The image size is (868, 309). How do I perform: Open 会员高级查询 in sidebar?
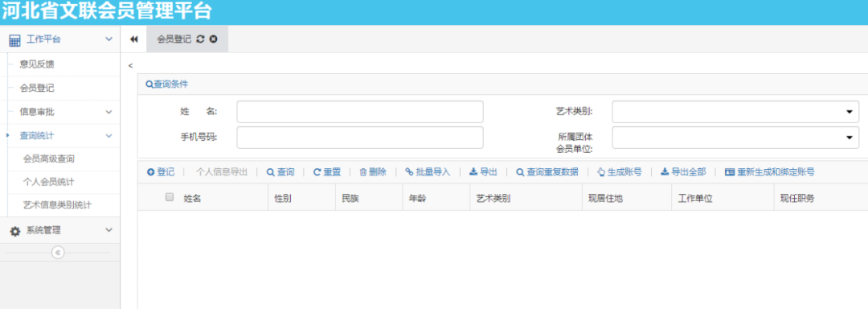49,159
